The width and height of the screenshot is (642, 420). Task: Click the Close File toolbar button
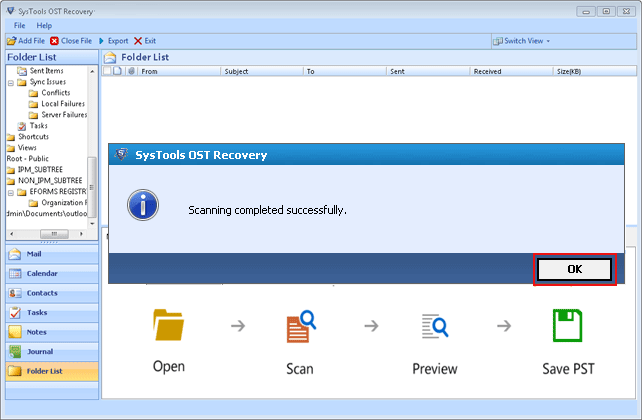71,41
